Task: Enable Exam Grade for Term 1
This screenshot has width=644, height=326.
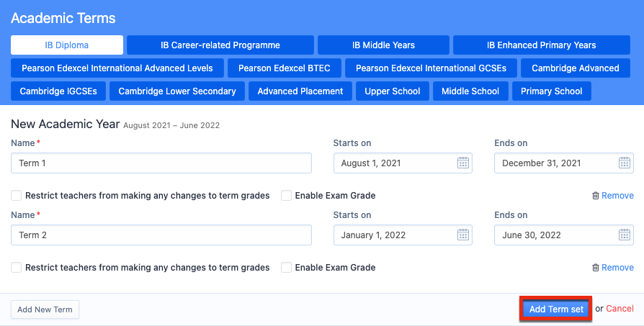Action: point(286,196)
